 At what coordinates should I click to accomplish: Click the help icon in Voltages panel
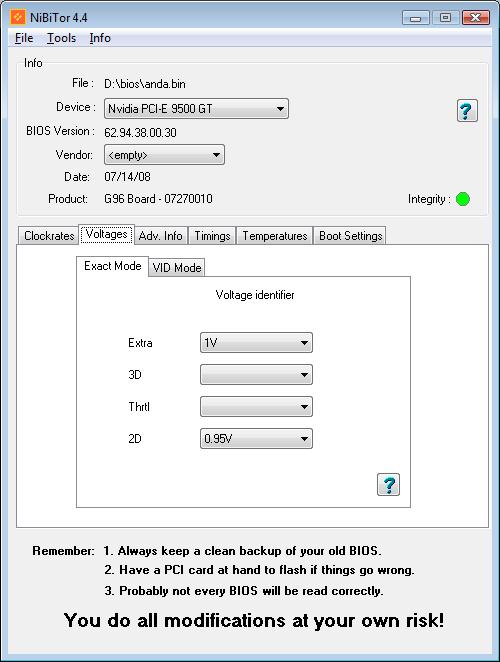click(388, 485)
